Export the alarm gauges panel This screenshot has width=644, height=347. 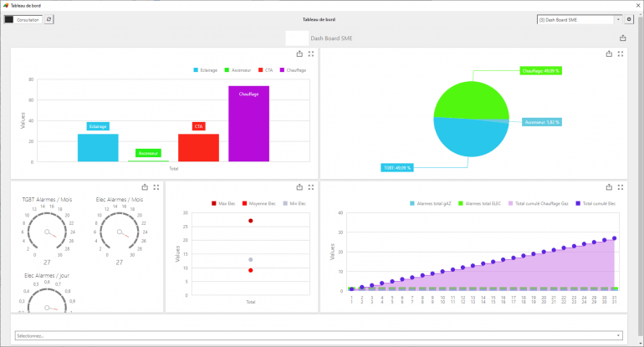145,187
